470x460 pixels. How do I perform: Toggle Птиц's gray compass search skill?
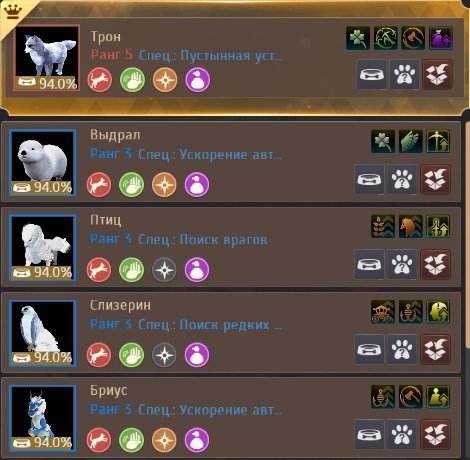pyautogui.click(x=164, y=270)
